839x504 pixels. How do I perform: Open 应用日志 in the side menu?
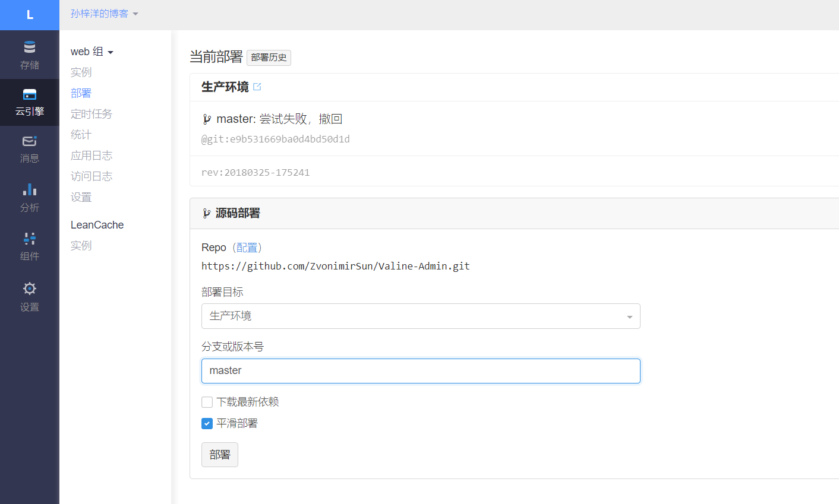click(x=92, y=156)
